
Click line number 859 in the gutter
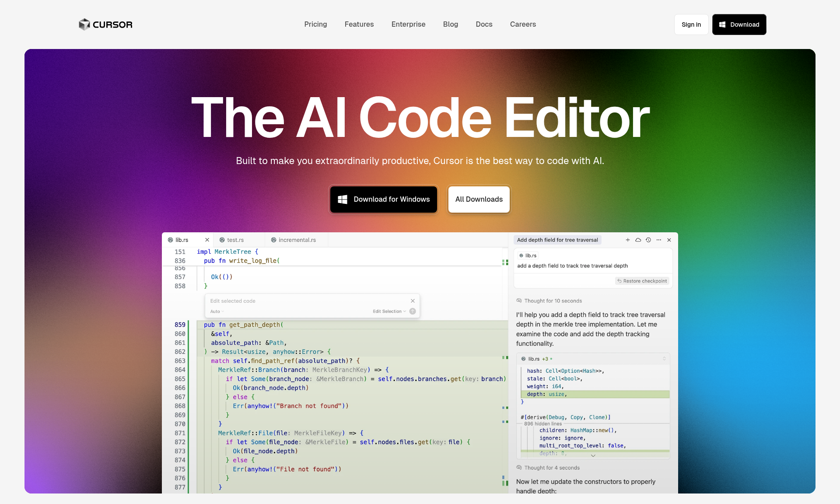pos(180,325)
